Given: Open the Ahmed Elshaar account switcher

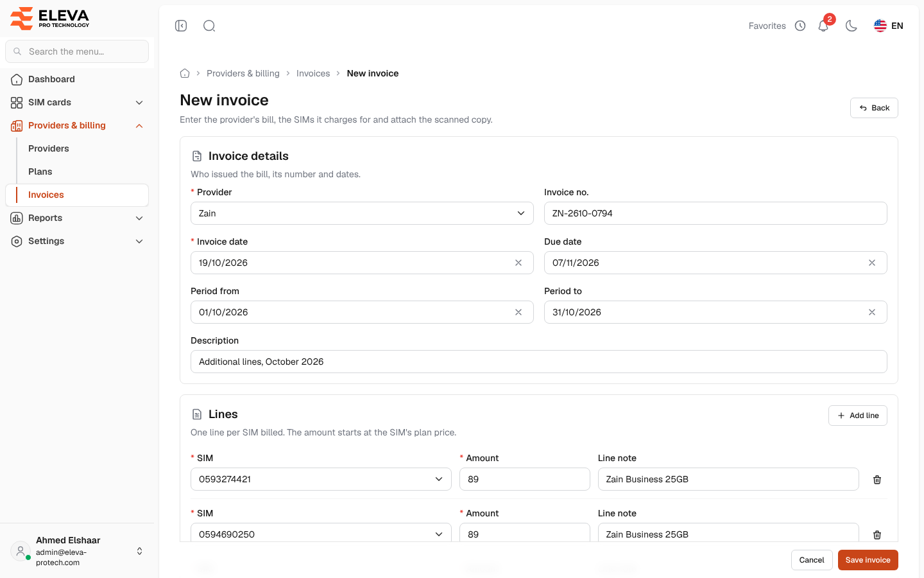Looking at the screenshot, I should tap(77, 551).
